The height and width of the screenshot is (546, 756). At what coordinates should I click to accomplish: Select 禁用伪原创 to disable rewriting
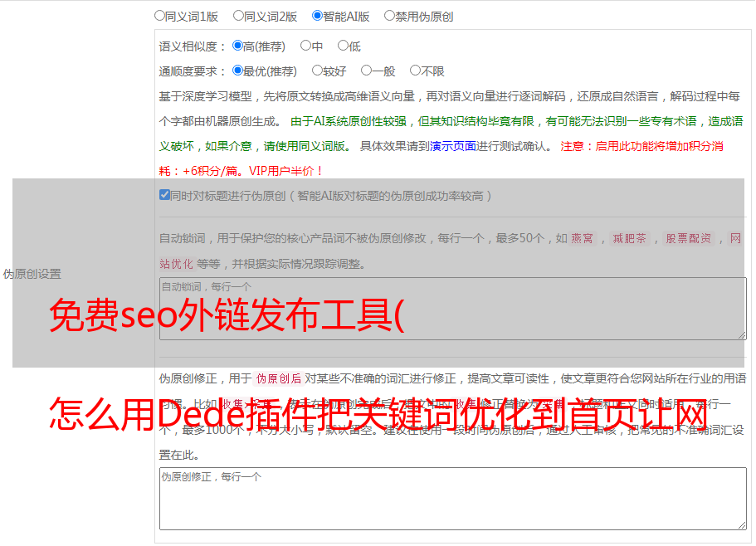point(389,16)
